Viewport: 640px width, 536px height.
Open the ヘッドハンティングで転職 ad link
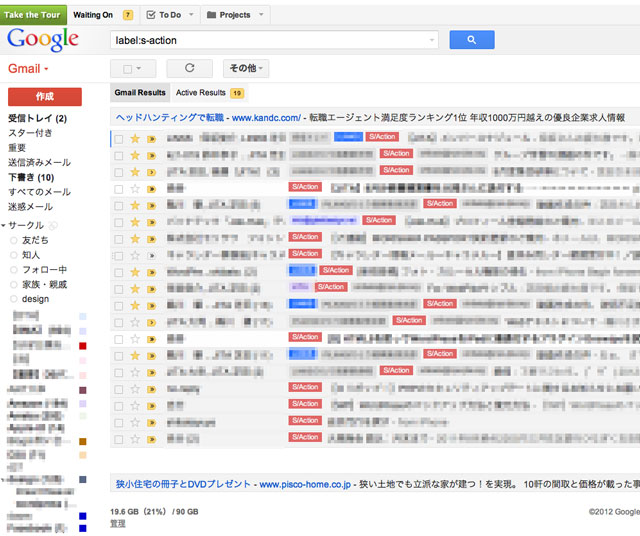pyautogui.click(x=170, y=118)
